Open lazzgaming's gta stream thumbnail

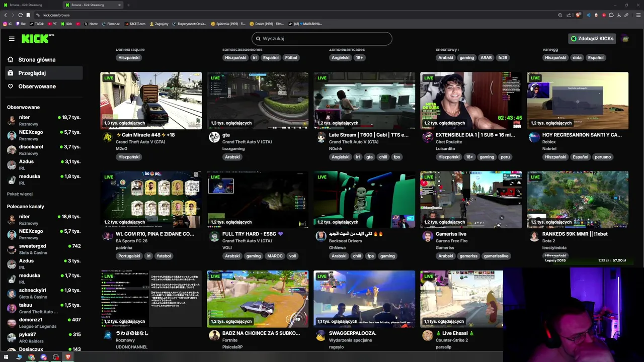(x=258, y=101)
